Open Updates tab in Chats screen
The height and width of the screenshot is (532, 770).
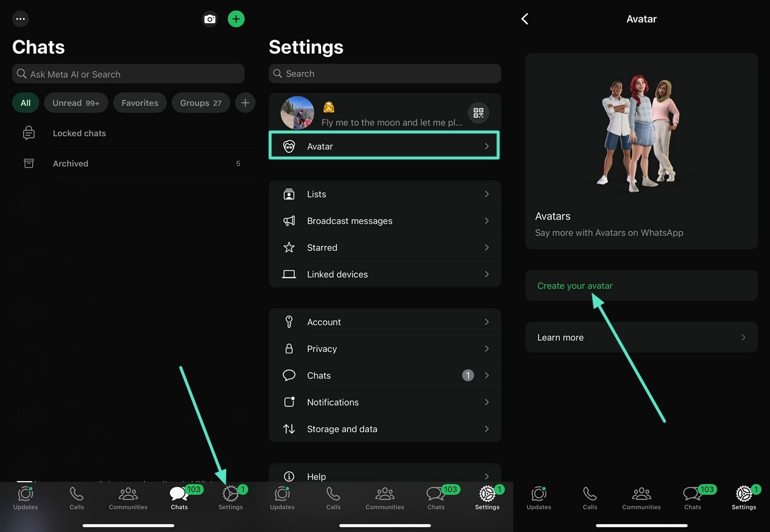pos(25,498)
